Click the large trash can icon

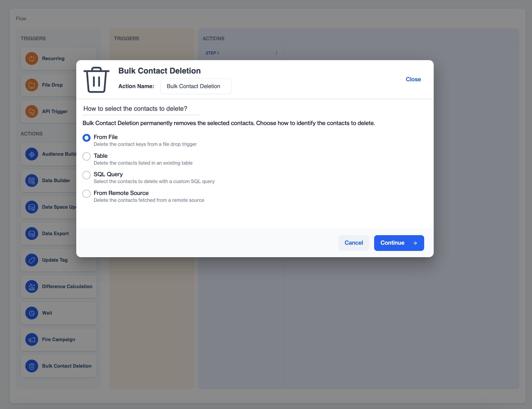click(96, 80)
